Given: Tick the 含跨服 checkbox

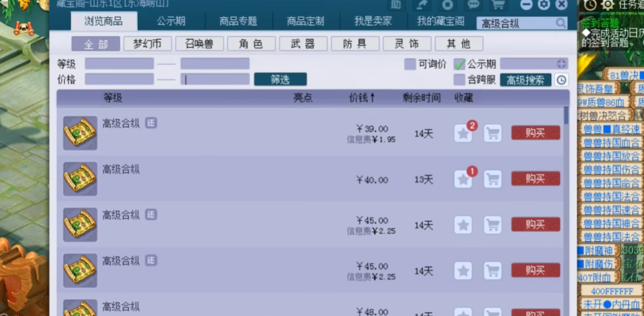Looking at the screenshot, I should click(x=459, y=80).
